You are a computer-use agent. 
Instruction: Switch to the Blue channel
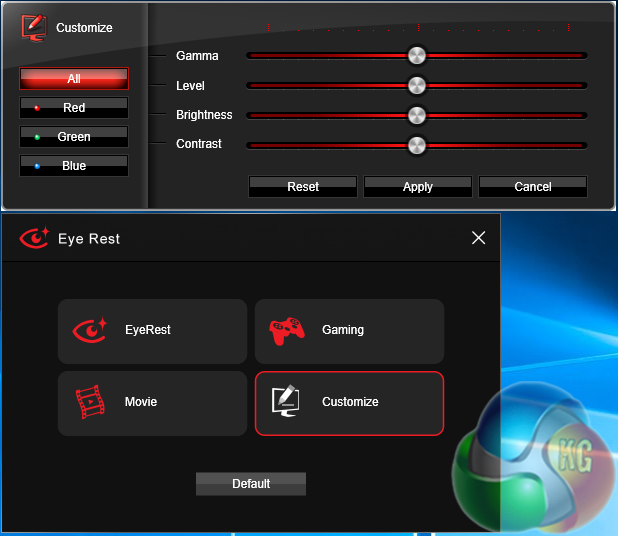point(74,166)
